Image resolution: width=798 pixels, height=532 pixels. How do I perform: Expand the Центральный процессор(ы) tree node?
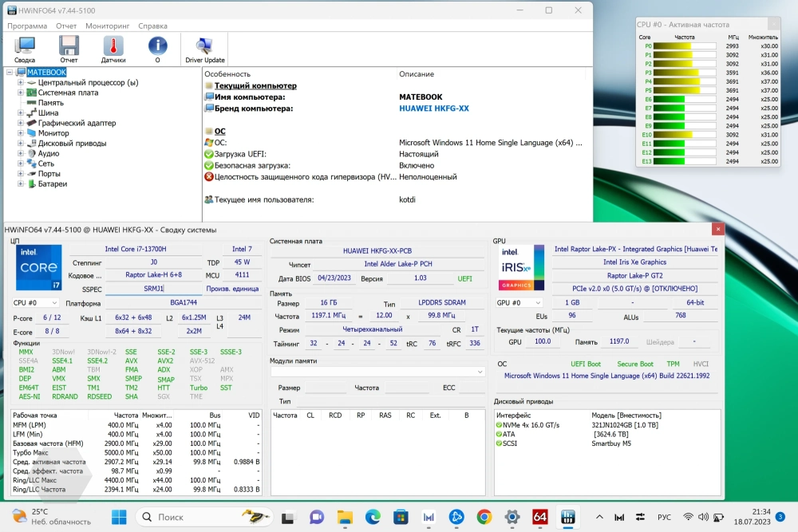click(21, 82)
